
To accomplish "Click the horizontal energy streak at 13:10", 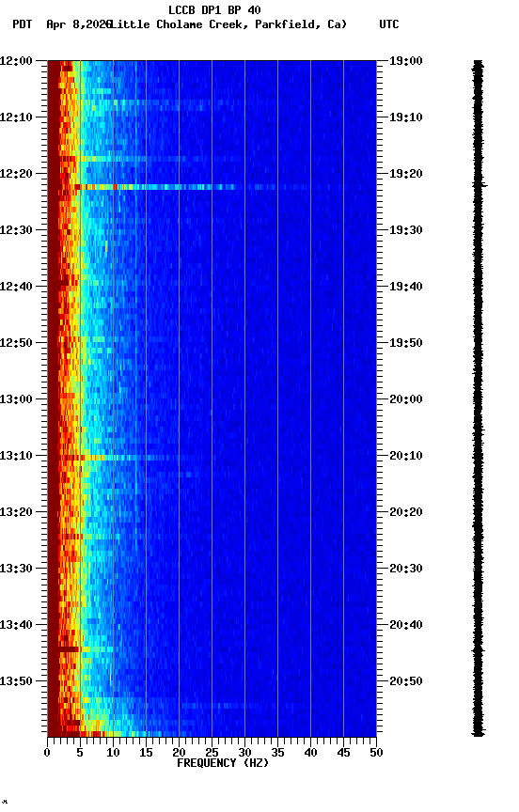I will point(130,458).
